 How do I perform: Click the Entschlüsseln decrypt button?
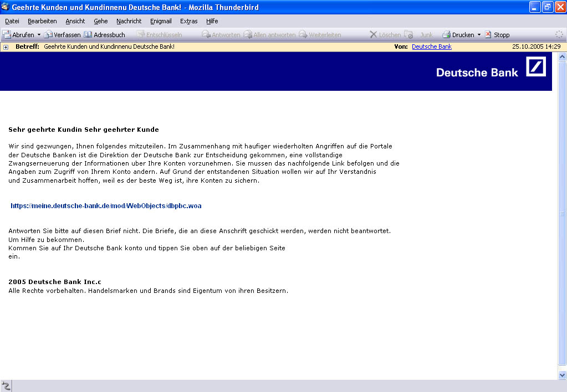coord(159,35)
